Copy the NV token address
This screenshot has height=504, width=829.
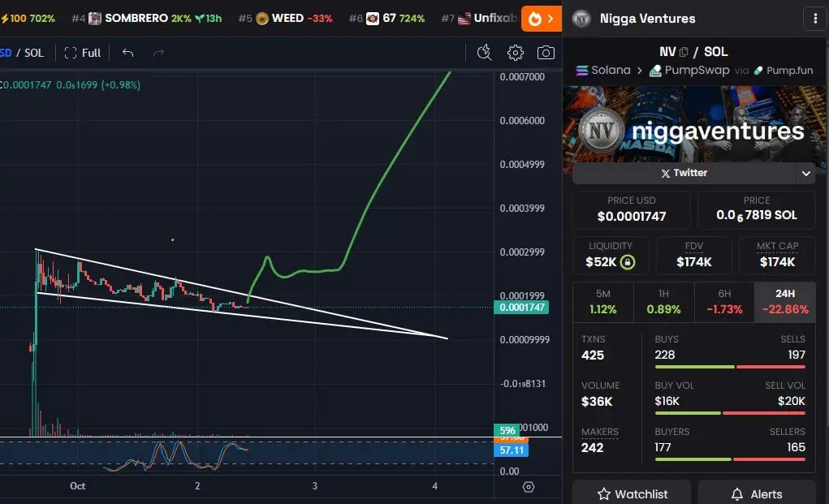click(x=684, y=52)
